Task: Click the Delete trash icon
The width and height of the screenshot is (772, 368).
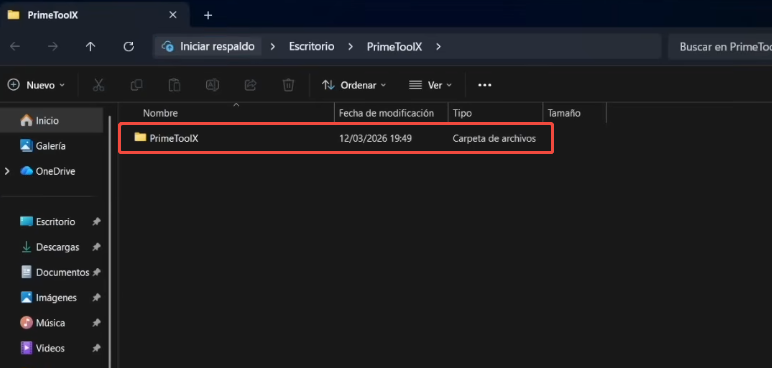Action: [x=288, y=85]
